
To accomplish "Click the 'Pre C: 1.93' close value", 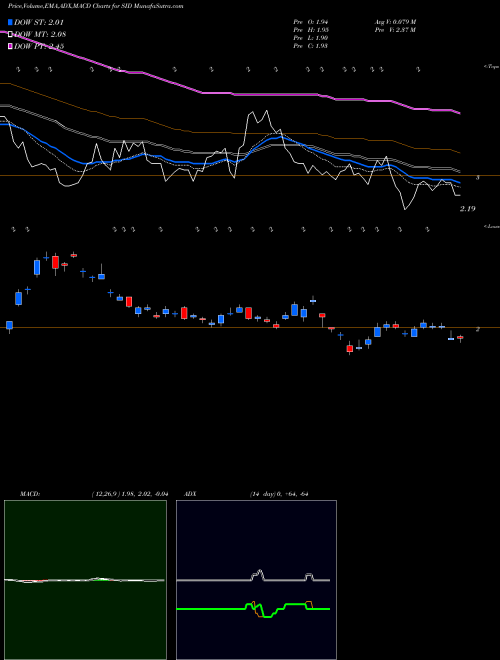I will pos(311,46).
